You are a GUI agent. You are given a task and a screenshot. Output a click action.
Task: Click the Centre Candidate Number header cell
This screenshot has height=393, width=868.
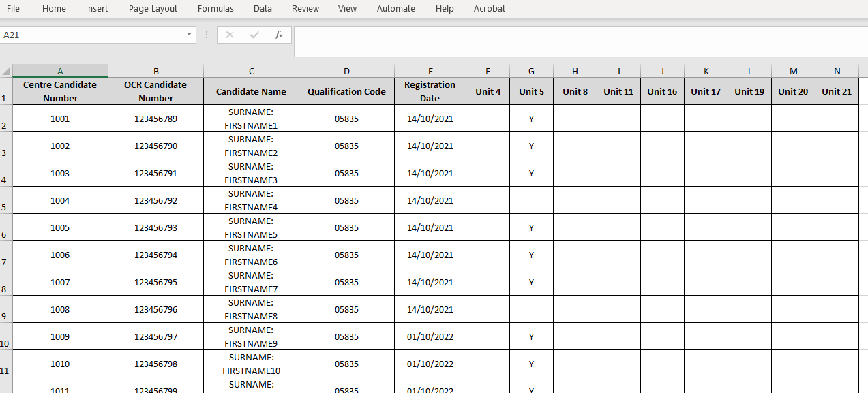click(60, 91)
